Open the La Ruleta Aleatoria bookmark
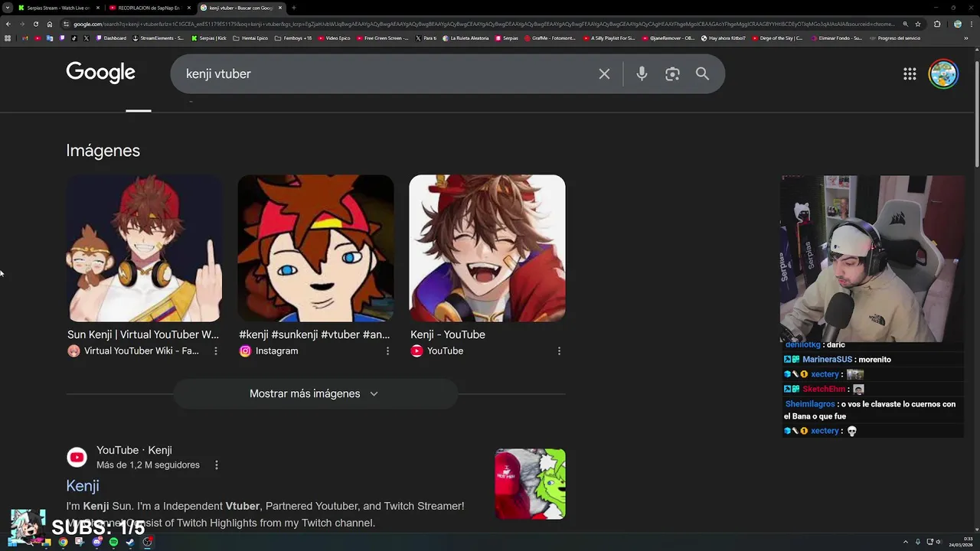 [465, 37]
